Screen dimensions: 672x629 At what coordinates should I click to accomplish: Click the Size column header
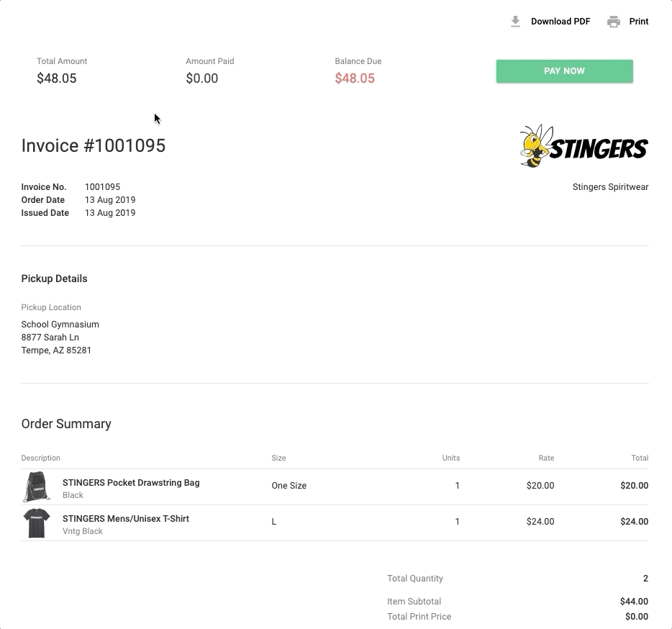coord(278,458)
